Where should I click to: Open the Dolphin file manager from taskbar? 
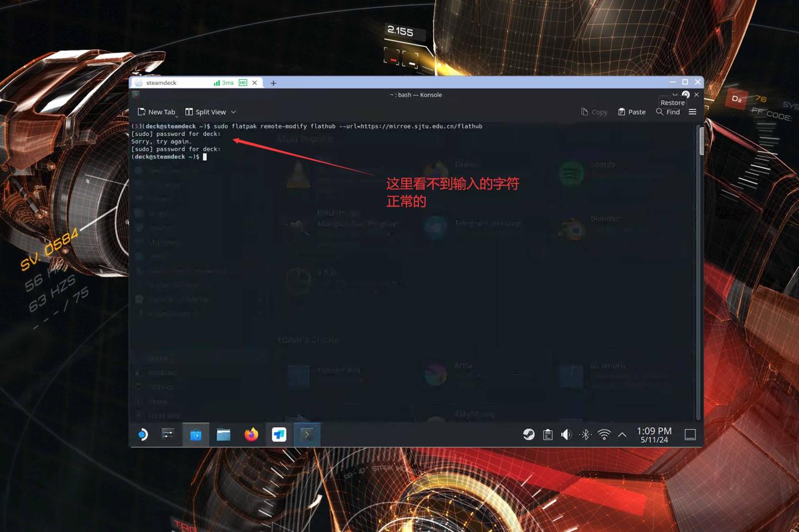pos(223,435)
